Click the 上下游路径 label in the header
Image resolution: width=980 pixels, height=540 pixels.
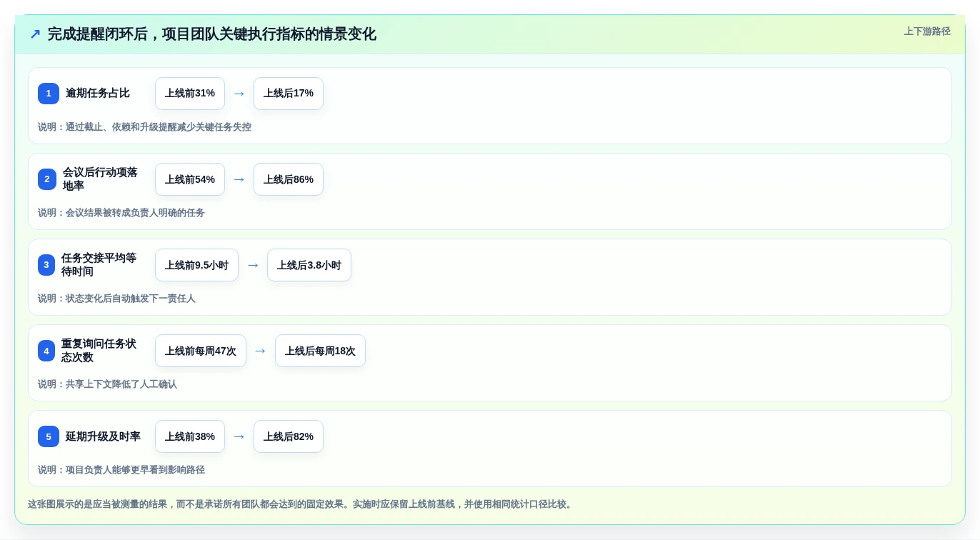click(927, 31)
